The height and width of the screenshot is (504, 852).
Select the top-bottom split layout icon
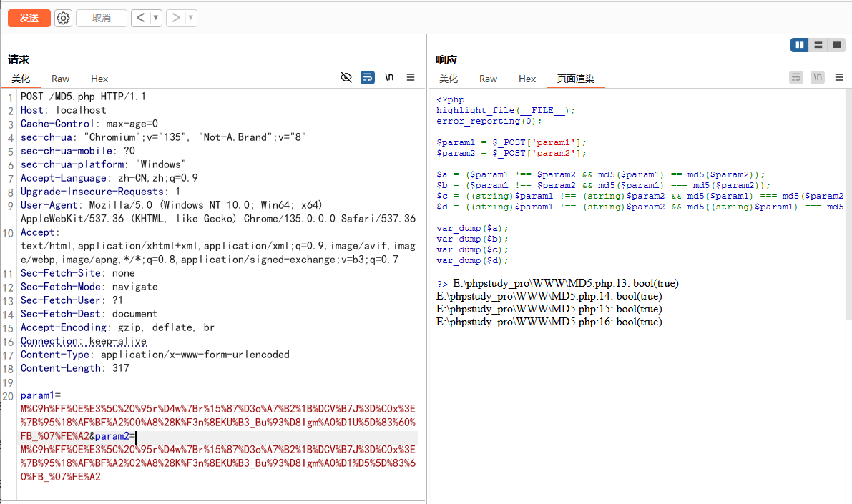click(x=818, y=45)
